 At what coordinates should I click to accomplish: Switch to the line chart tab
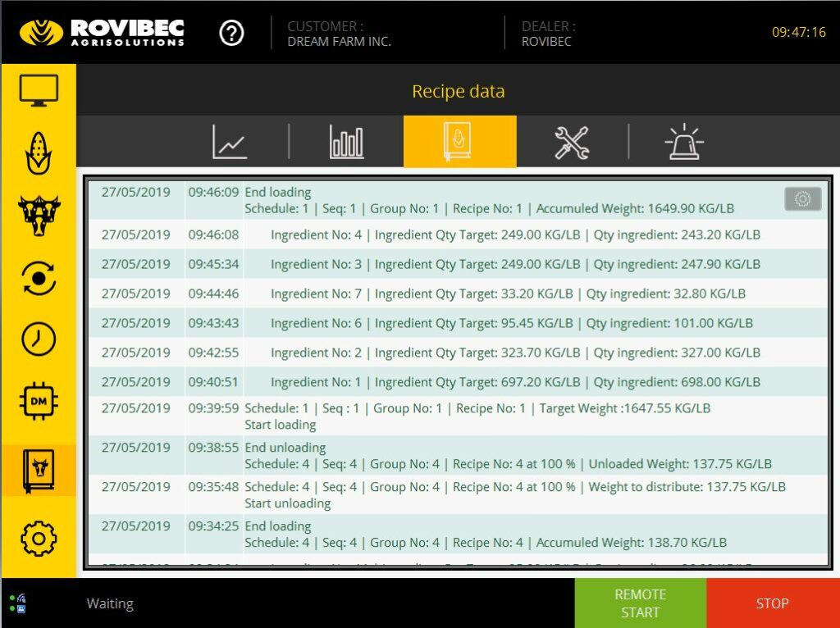coord(230,142)
